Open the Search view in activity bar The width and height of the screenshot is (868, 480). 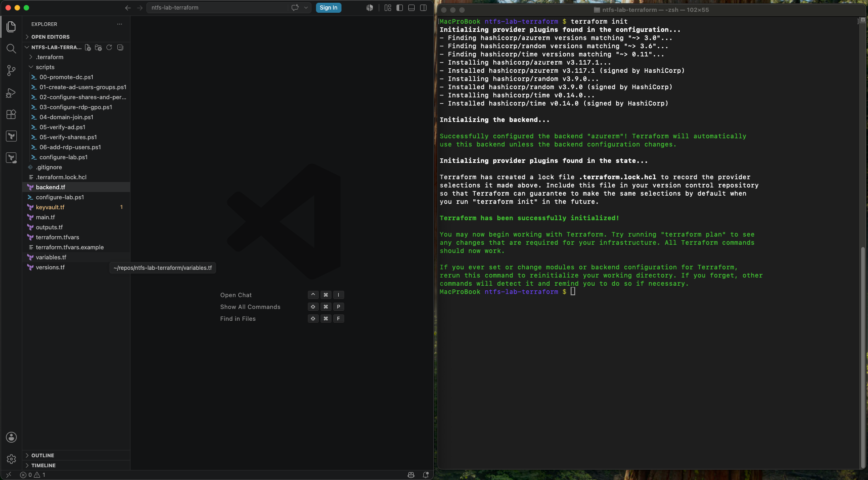point(11,49)
